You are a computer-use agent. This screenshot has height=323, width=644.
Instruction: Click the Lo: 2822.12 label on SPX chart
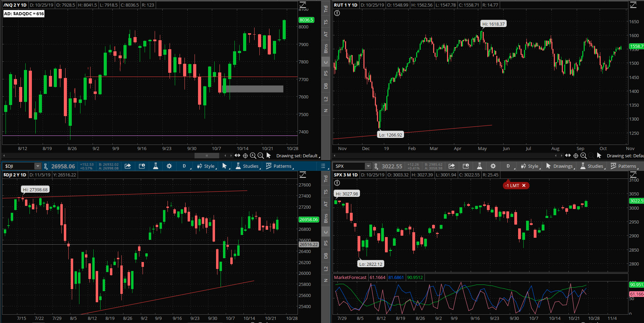pyautogui.click(x=371, y=264)
